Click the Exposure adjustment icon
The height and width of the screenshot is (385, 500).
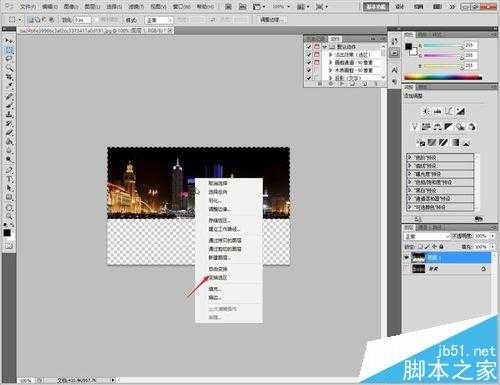pos(461,111)
